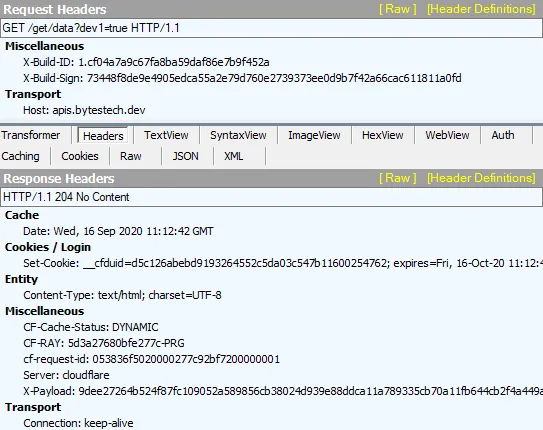Select the Set-Cookie __cfduid row
The width and height of the screenshot is (543, 430).
coord(283,263)
